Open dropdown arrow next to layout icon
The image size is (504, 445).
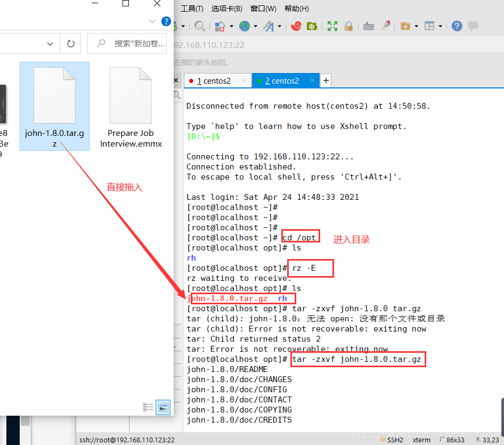point(441,26)
